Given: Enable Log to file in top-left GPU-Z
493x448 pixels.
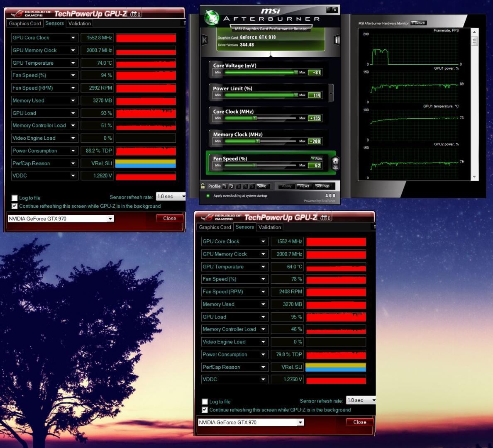Looking at the screenshot, I should click(15, 198).
